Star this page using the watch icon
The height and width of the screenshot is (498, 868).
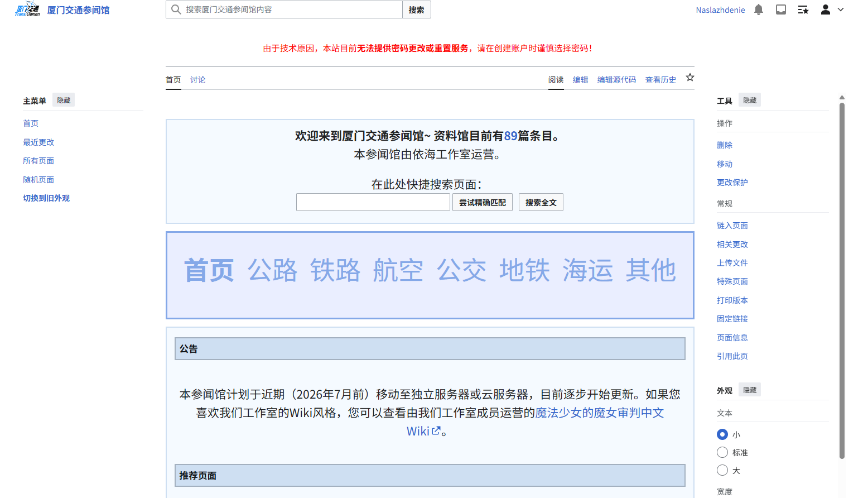689,78
